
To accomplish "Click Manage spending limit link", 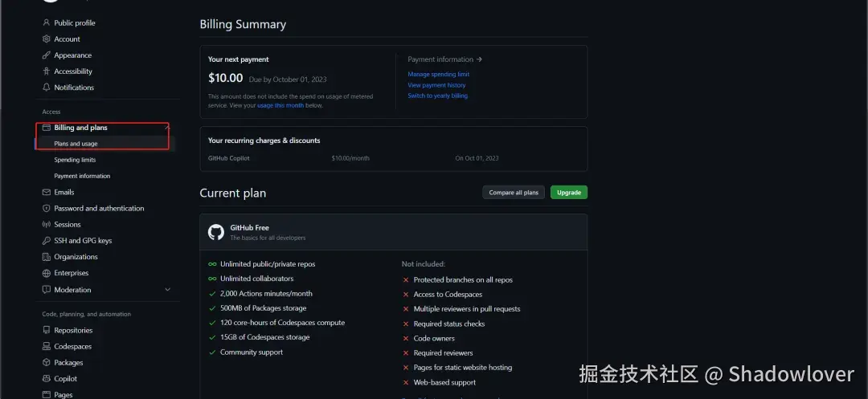I will 439,74.
